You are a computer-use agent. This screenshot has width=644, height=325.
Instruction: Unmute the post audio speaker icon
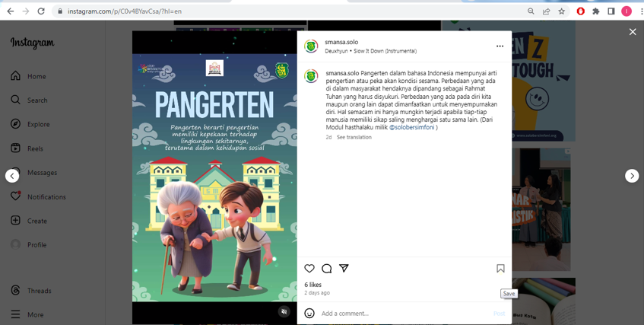tap(284, 311)
